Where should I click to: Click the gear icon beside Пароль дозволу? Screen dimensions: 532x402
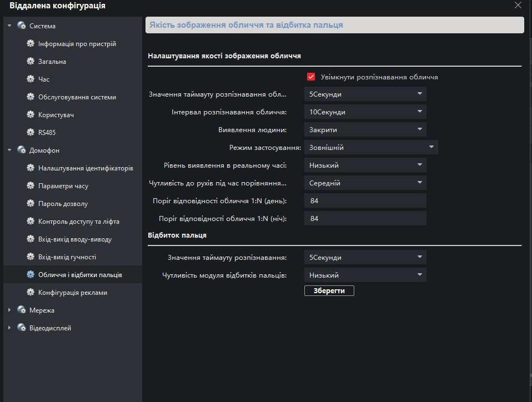click(x=31, y=204)
